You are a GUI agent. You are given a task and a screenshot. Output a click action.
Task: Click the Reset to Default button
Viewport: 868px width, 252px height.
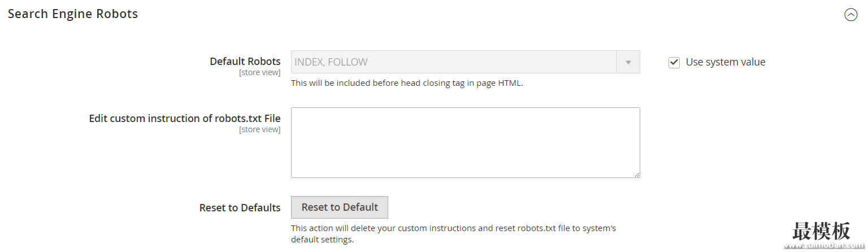coord(340,207)
